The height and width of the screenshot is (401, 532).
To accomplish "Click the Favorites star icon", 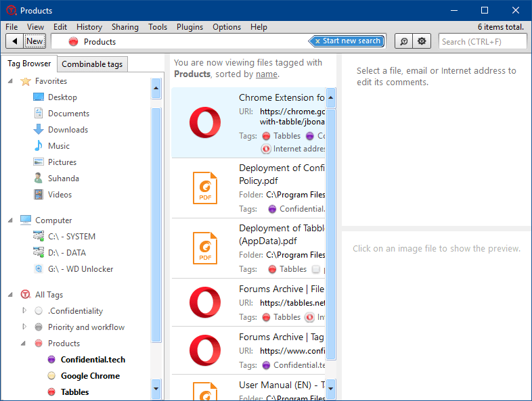I will (x=26, y=81).
